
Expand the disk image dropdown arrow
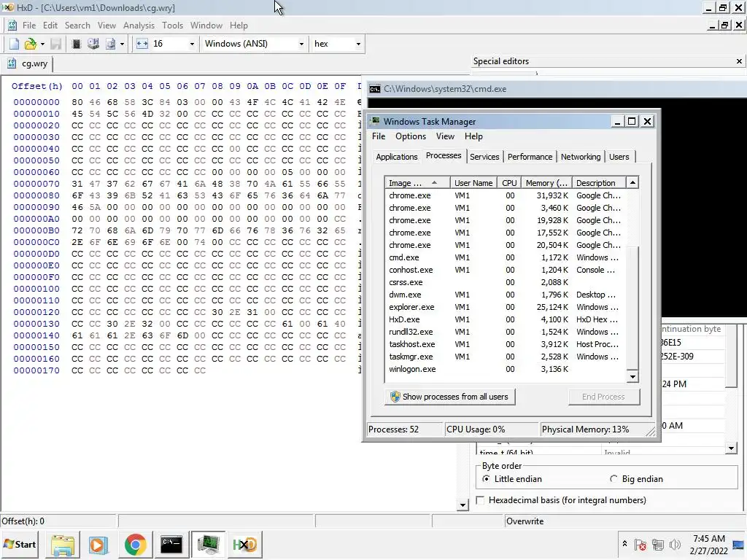[x=122, y=44]
